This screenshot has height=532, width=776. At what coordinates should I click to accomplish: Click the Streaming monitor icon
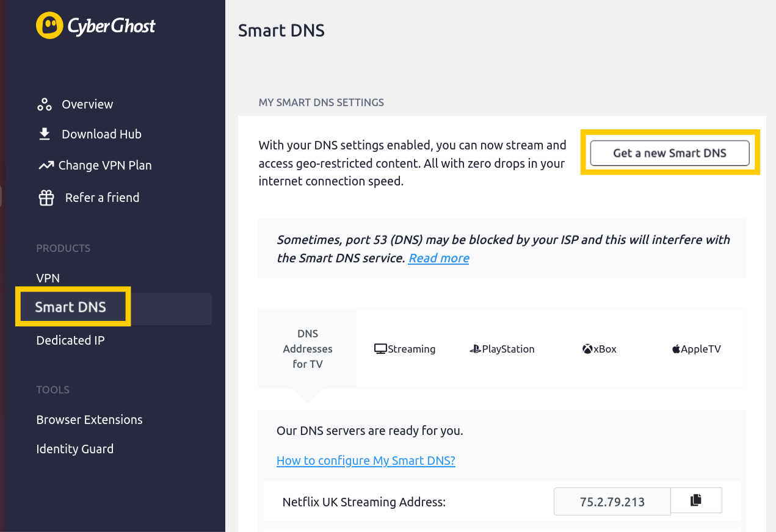[x=380, y=349]
